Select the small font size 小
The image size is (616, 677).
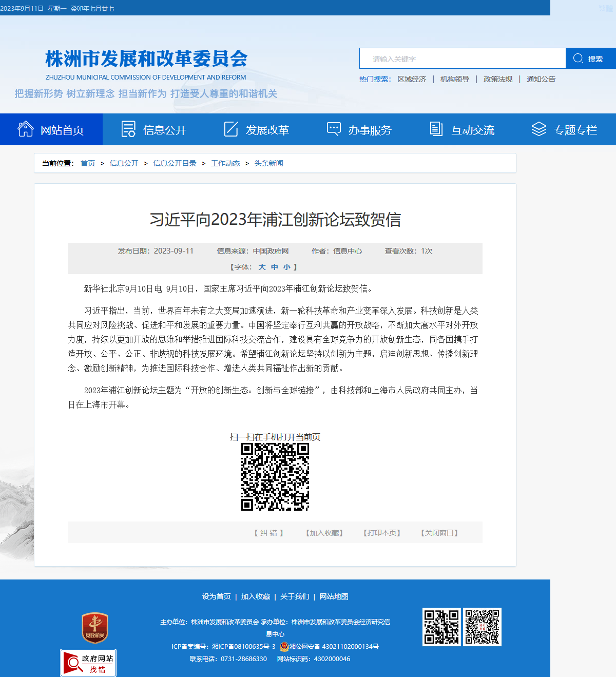(287, 267)
